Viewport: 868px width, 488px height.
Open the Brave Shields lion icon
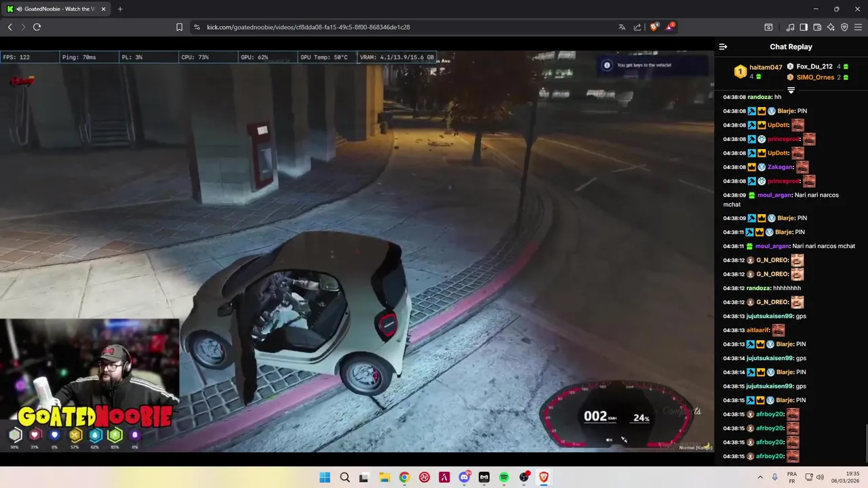[654, 27]
